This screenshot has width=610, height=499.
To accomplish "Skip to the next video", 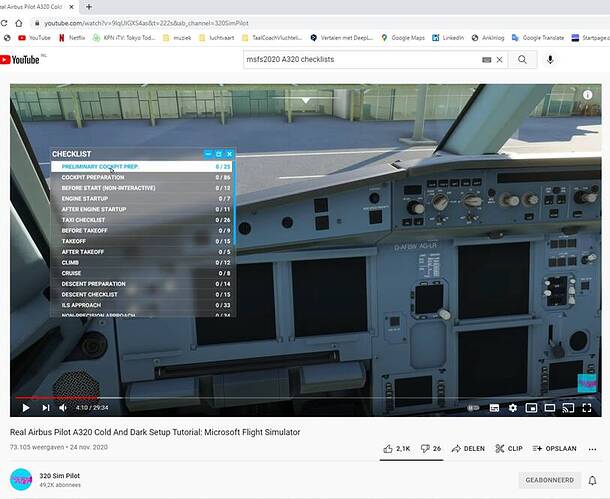I will [46, 408].
